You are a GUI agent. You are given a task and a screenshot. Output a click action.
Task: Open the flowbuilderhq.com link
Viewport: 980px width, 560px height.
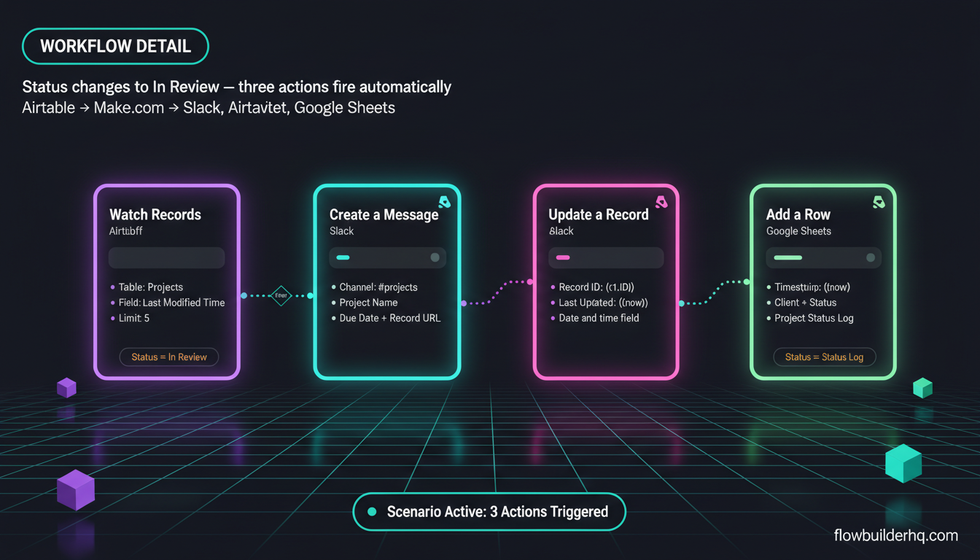(x=895, y=535)
